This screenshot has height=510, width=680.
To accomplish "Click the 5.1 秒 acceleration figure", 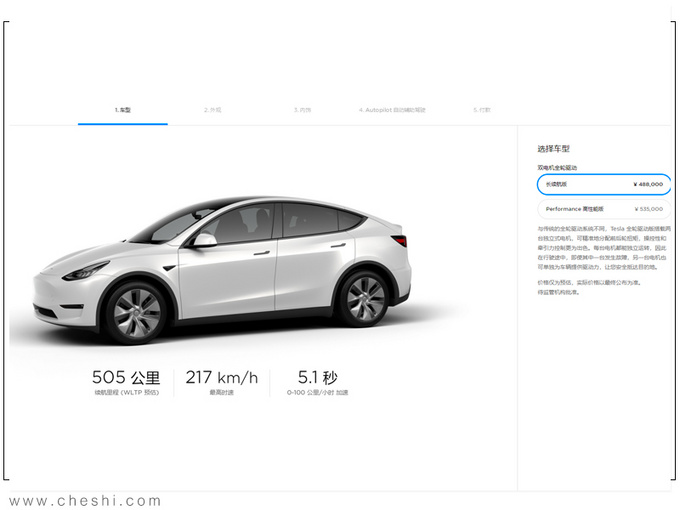I will point(317,378).
